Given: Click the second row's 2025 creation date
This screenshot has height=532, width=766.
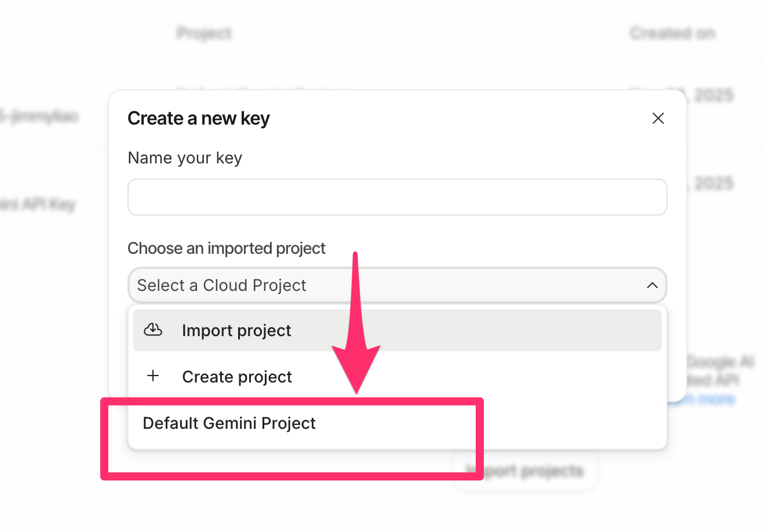Looking at the screenshot, I should (713, 184).
